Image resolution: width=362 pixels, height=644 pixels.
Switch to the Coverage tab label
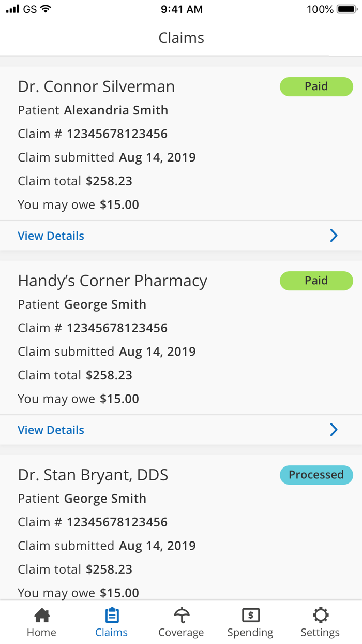pos(181,633)
